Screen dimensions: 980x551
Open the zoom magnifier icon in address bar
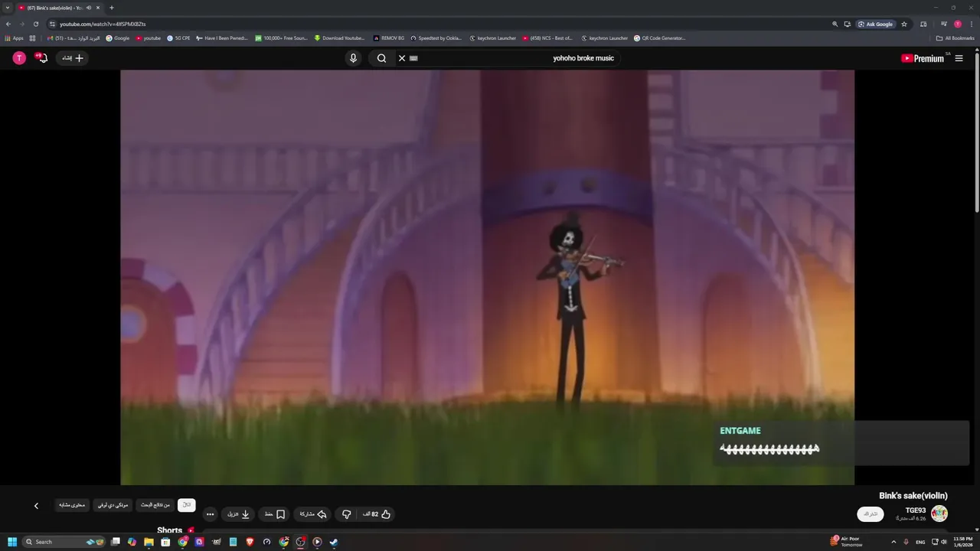coord(835,24)
